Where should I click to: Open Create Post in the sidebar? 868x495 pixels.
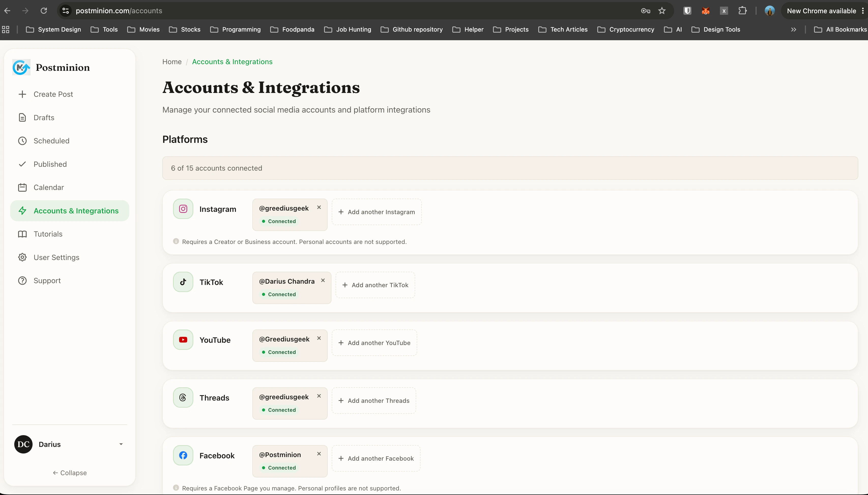click(70, 94)
